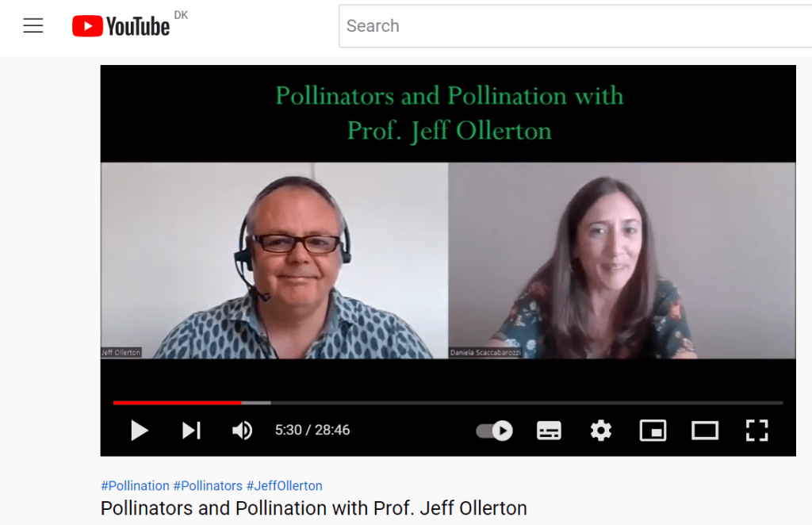This screenshot has height=525, width=812.
Task: Click Jeff Ollerton's video frame
Action: click(274, 260)
